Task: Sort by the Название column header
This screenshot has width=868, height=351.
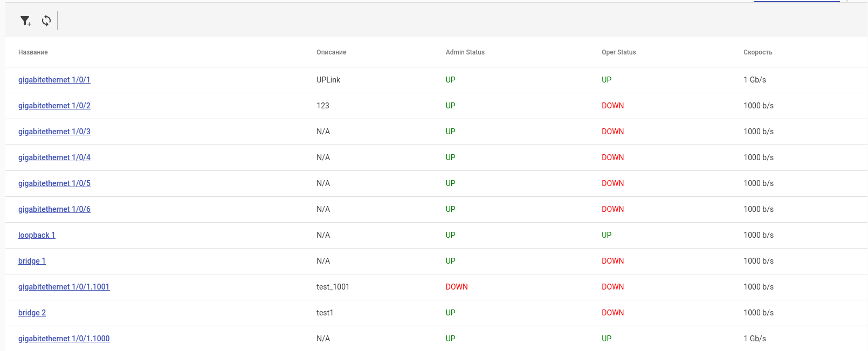Action: pos(33,52)
